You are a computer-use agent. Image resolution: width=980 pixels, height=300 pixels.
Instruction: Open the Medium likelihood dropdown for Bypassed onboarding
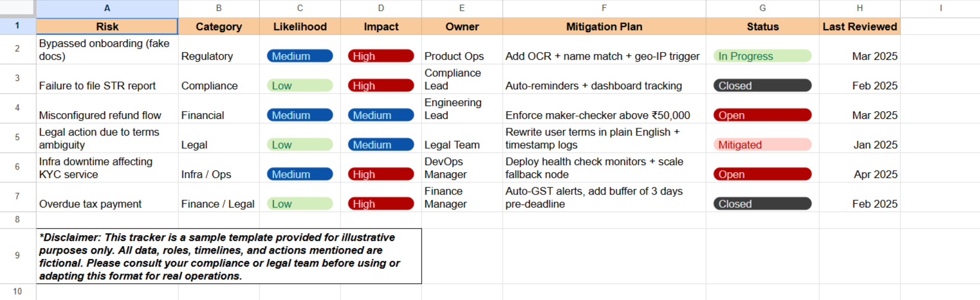click(x=300, y=56)
